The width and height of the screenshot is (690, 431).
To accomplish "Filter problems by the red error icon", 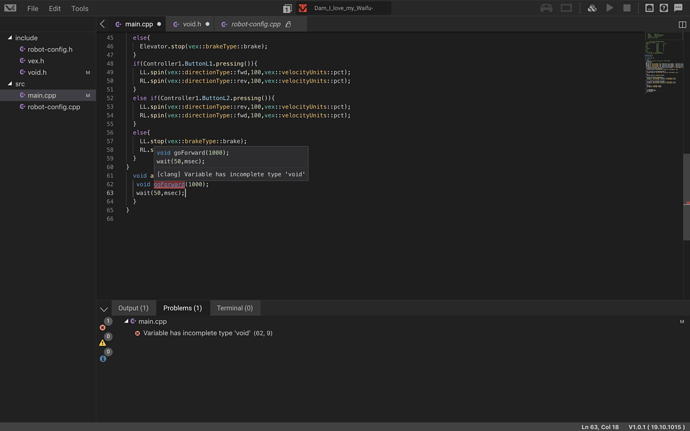I will click(x=103, y=328).
